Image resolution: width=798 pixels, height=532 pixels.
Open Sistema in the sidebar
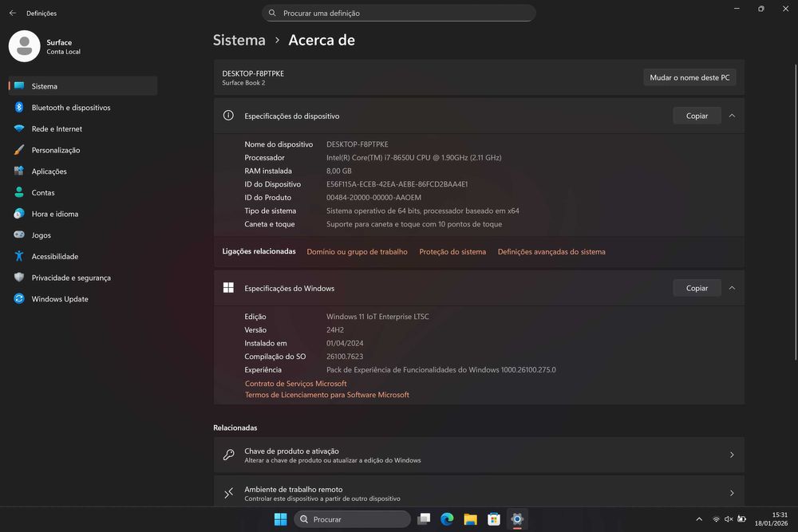[x=83, y=86]
